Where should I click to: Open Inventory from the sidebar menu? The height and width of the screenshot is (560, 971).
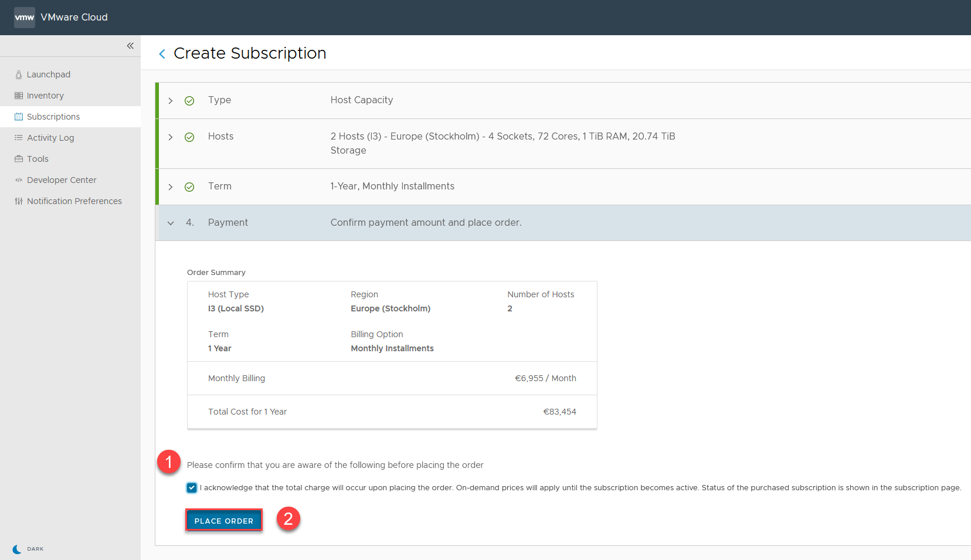[45, 96]
